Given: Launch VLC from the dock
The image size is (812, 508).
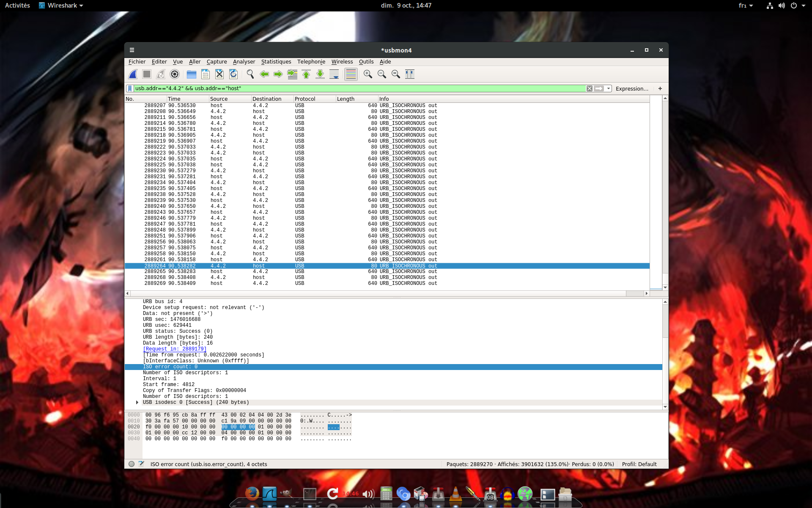Looking at the screenshot, I should pyautogui.click(x=455, y=494).
